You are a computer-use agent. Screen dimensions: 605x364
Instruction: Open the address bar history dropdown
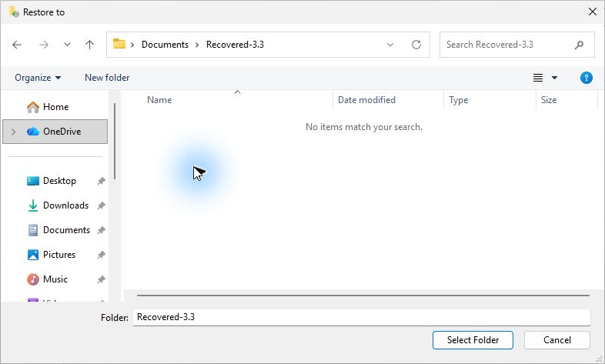390,45
